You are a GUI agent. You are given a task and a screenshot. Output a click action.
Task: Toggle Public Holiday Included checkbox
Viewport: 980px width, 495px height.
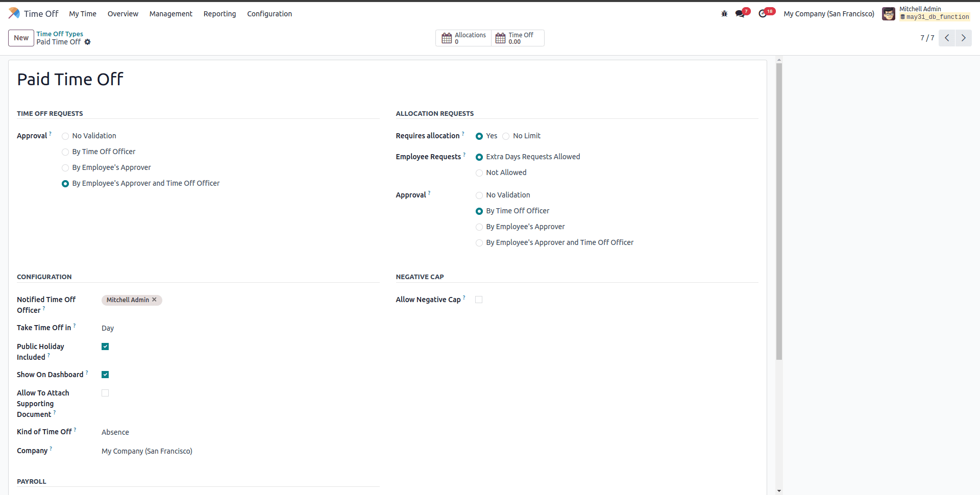point(105,346)
